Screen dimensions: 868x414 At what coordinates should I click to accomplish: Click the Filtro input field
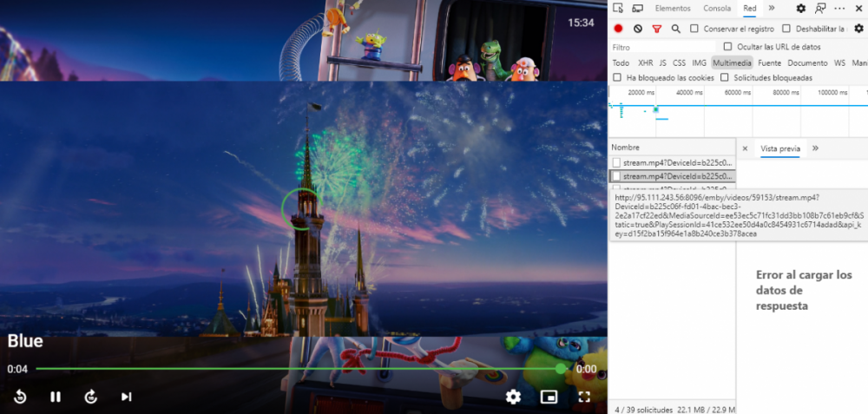tap(663, 47)
